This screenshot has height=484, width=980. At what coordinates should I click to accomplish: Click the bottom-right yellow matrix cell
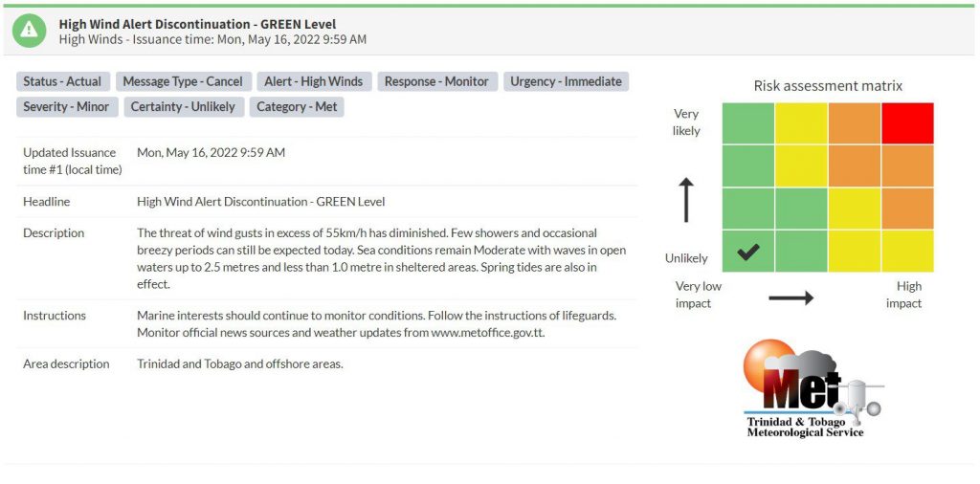(x=907, y=251)
